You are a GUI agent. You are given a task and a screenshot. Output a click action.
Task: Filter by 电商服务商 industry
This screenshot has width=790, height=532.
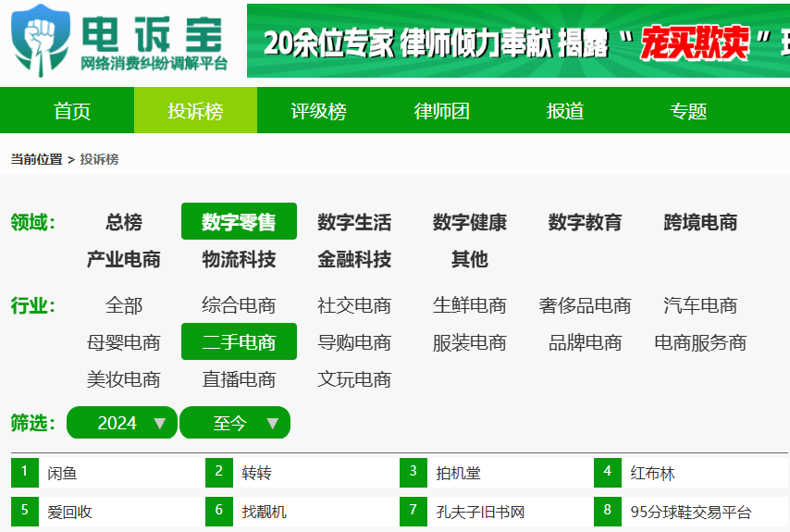700,342
